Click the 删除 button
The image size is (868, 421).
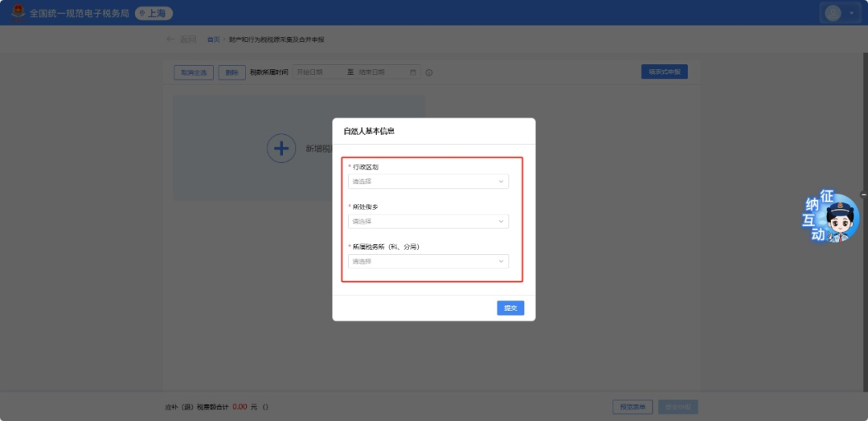pyautogui.click(x=231, y=72)
